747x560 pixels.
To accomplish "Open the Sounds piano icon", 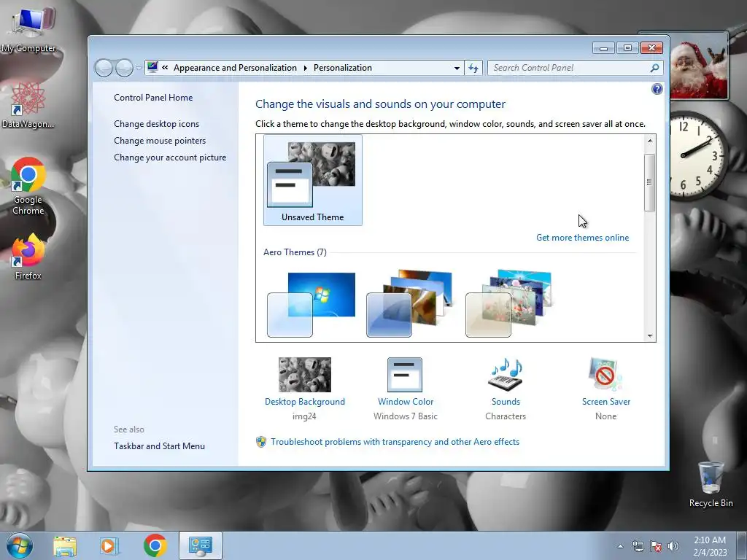I will [x=506, y=375].
